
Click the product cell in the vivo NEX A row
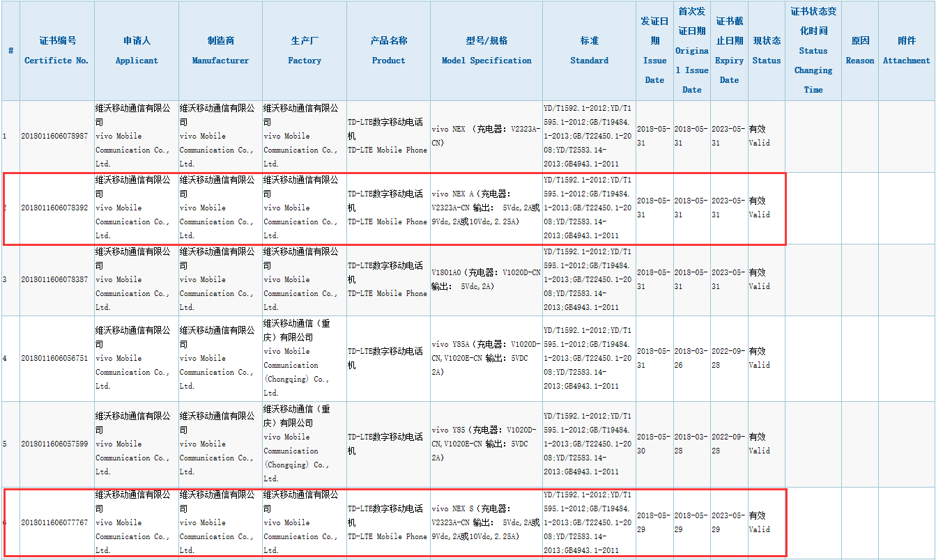coord(388,208)
